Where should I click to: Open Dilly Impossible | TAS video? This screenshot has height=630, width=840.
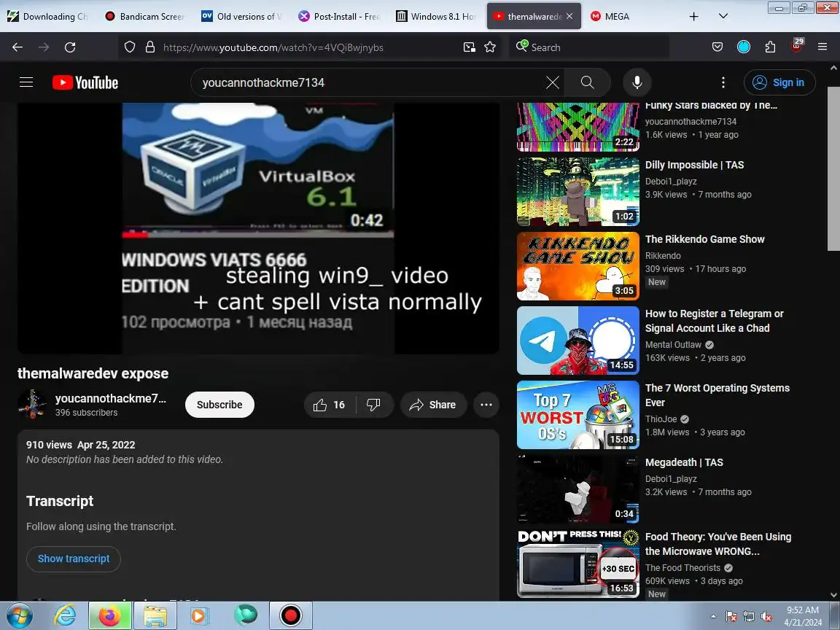(694, 165)
